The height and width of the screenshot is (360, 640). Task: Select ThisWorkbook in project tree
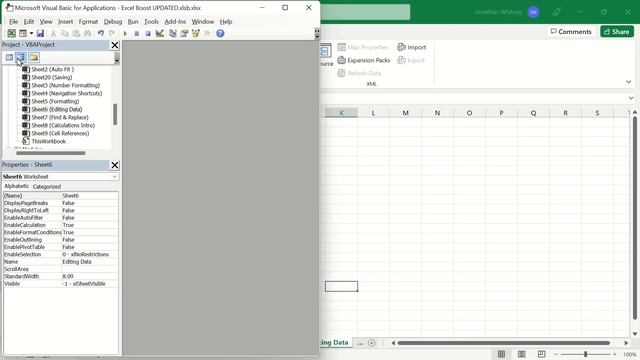click(49, 141)
